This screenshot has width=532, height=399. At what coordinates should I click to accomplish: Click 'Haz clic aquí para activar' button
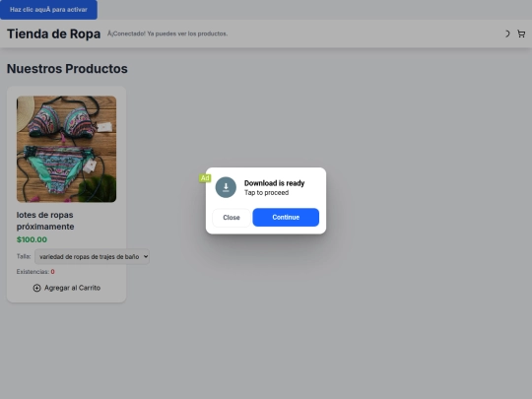pyautogui.click(x=48, y=10)
